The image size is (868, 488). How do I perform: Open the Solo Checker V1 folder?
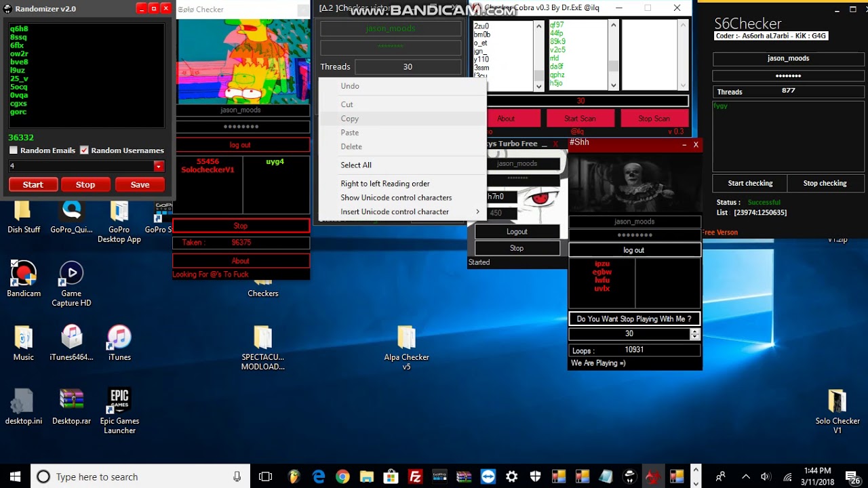pos(837,411)
